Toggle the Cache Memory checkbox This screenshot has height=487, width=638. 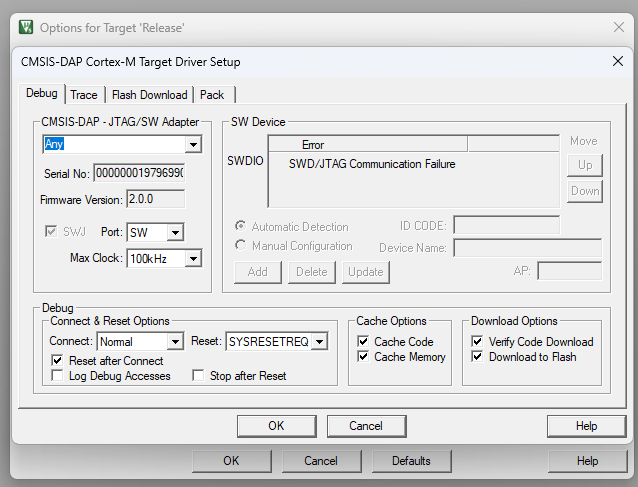363,357
